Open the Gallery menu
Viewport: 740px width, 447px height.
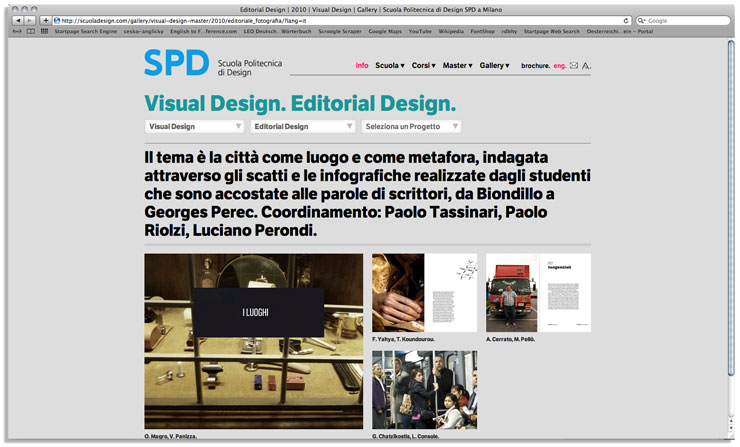(x=494, y=66)
